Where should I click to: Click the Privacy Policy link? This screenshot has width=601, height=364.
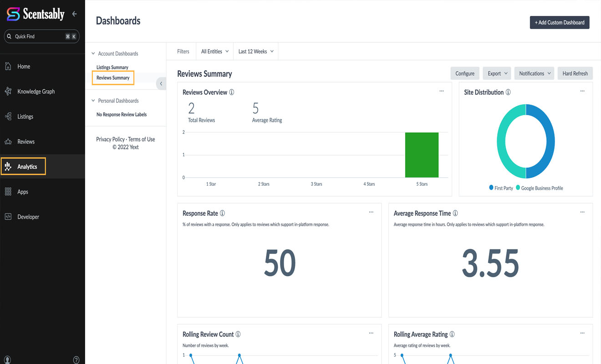coord(110,139)
